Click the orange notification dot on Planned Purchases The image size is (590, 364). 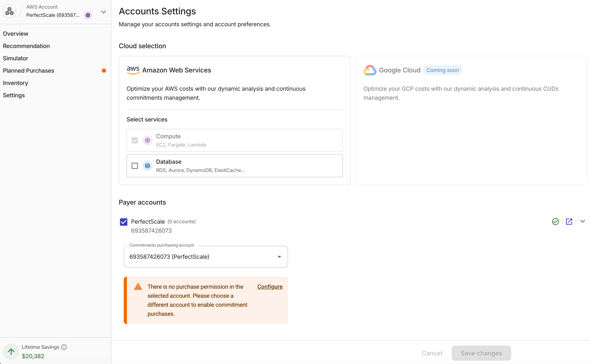[104, 71]
